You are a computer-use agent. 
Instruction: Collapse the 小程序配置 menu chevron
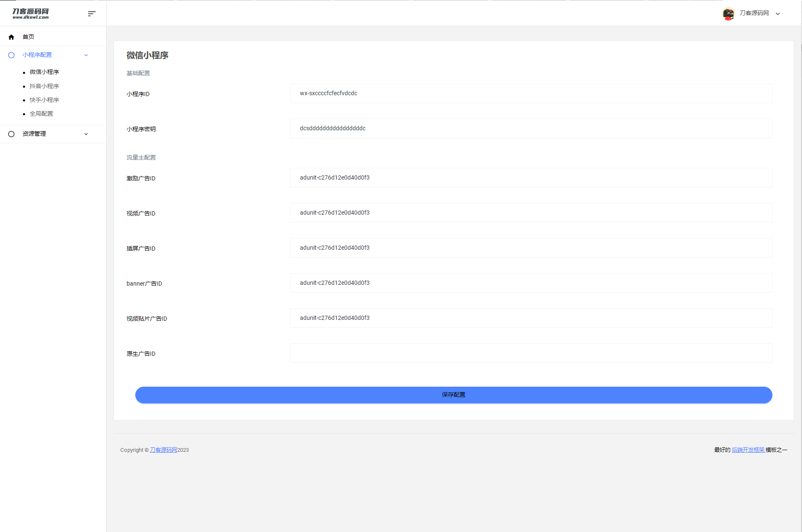86,55
